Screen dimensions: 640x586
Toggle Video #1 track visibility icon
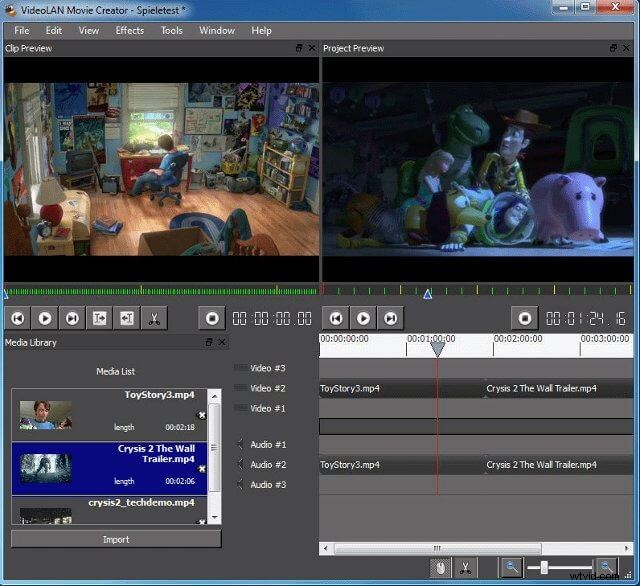pos(240,407)
